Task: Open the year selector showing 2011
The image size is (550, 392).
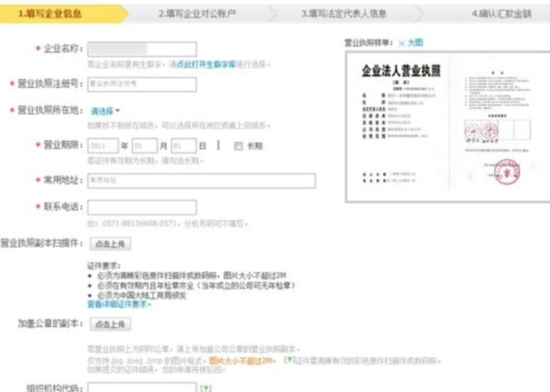Action: click(105, 145)
